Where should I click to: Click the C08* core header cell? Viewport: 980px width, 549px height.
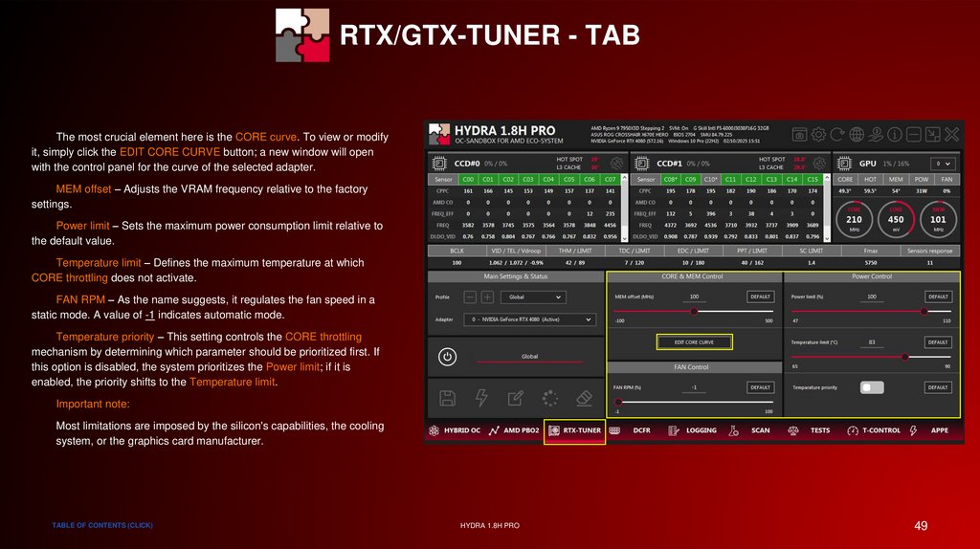tap(671, 179)
